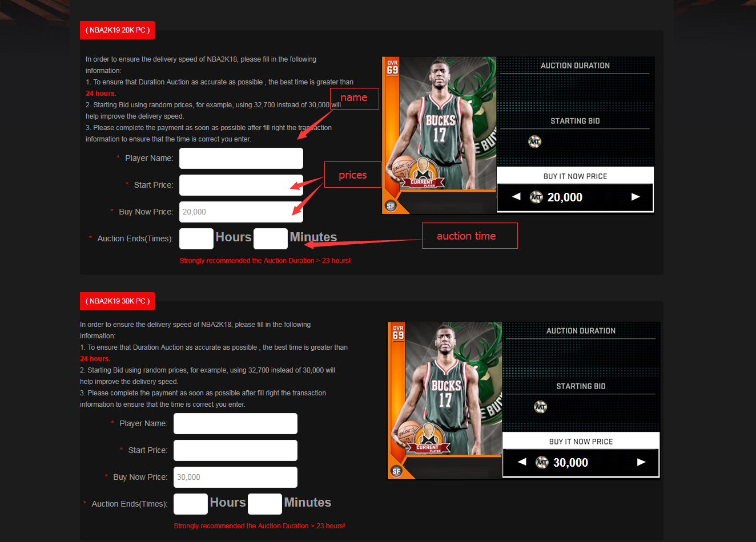Screen dimensions: 756x542
Task: Click Buy It Now Price header in 20K card
Action: [x=575, y=176]
